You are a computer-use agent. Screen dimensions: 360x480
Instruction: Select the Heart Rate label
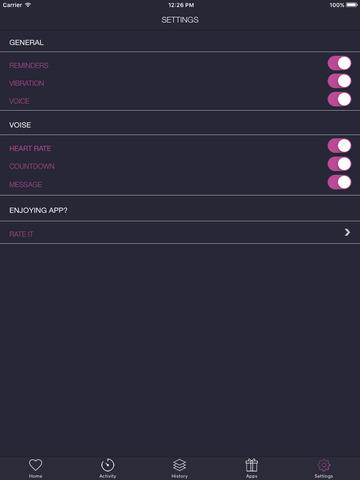pyautogui.click(x=30, y=148)
